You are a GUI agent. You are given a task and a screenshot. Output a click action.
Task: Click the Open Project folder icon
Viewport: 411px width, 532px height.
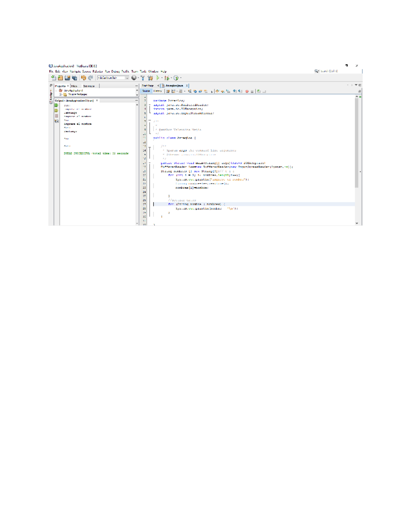click(68, 78)
